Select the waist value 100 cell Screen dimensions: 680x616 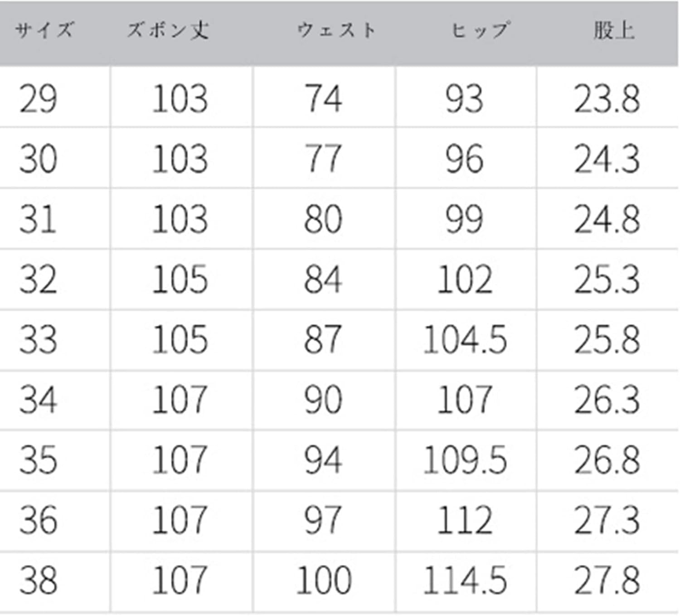coord(324,580)
